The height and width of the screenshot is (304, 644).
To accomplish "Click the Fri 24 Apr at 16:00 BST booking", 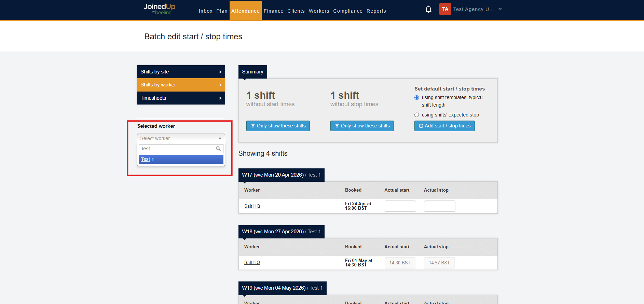I will tap(358, 206).
